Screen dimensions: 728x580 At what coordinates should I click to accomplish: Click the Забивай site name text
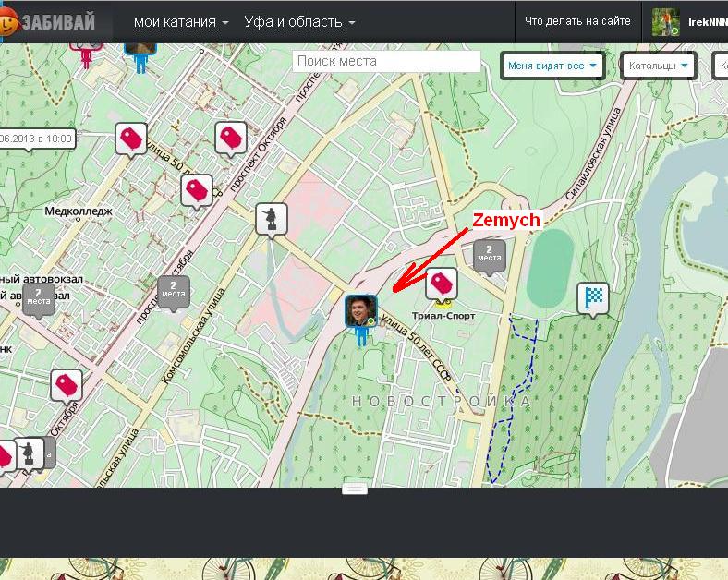click(x=58, y=22)
